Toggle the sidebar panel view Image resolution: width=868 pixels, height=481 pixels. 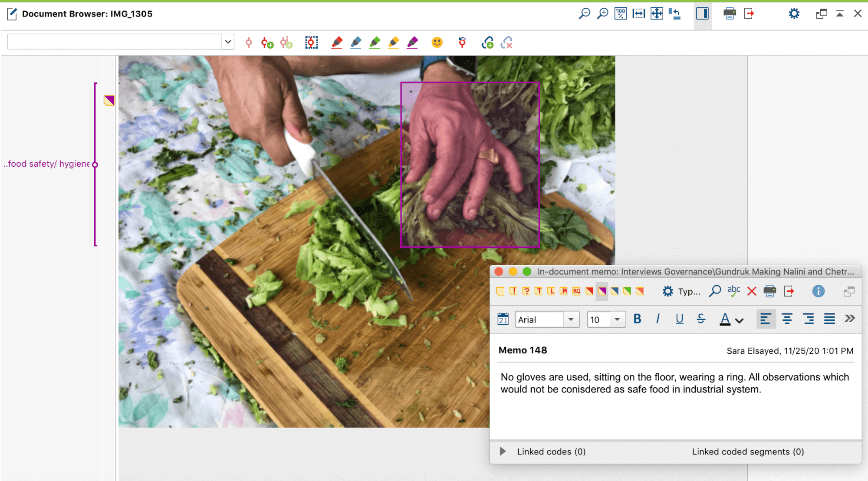pyautogui.click(x=702, y=13)
